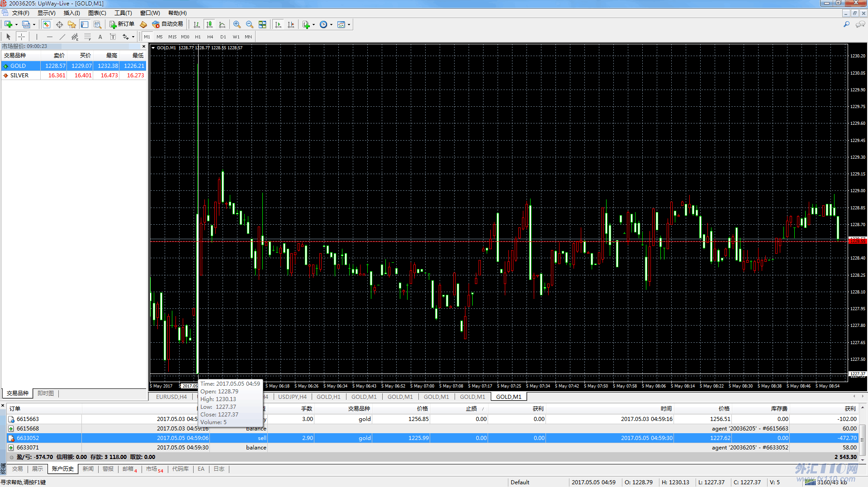Open the 邮箱 mailbox tab
The image size is (868, 487).
pyautogui.click(x=129, y=469)
